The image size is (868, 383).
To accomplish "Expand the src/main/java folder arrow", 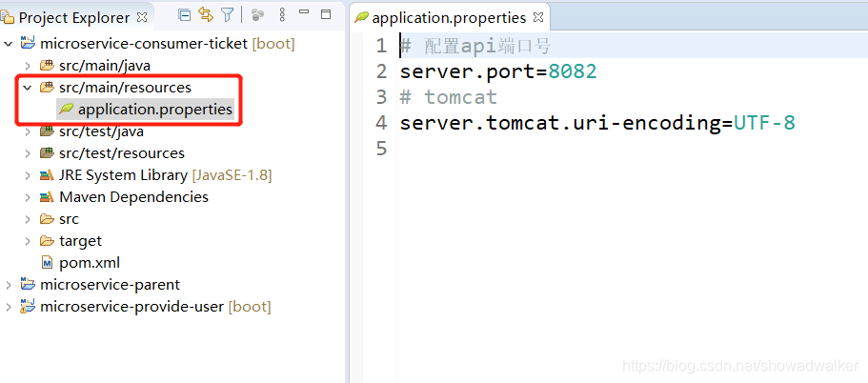I will point(28,66).
